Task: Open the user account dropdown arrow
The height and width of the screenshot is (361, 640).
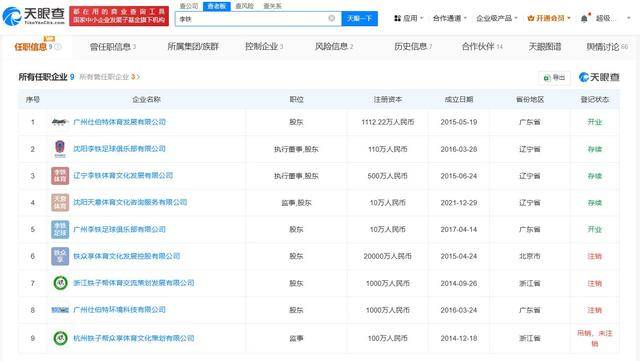Action: pyautogui.click(x=629, y=18)
